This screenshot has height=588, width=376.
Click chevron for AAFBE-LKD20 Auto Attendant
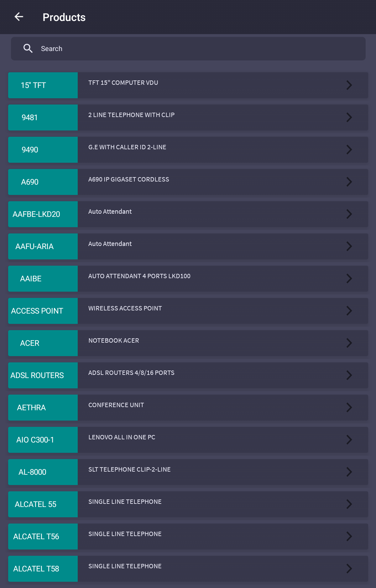[x=349, y=214]
